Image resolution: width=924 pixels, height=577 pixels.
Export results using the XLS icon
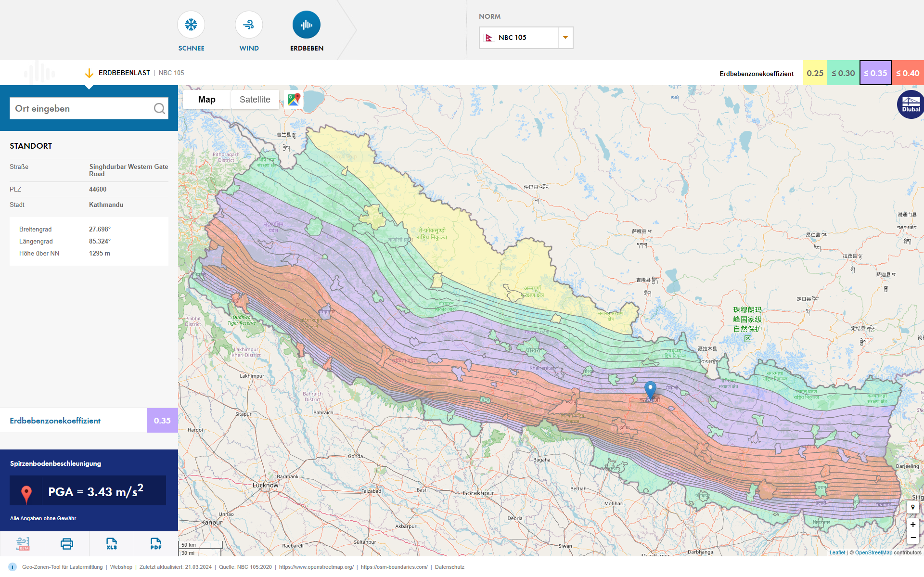[111, 544]
